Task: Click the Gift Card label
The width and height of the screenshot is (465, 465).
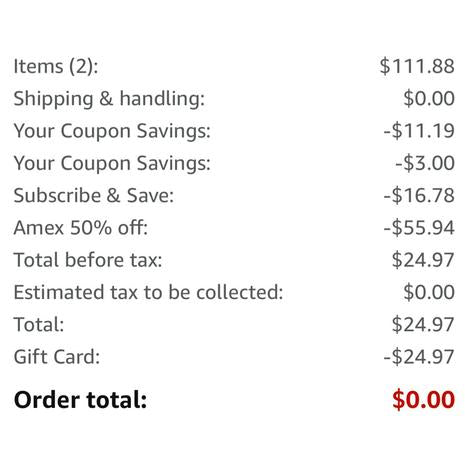Action: [57, 357]
